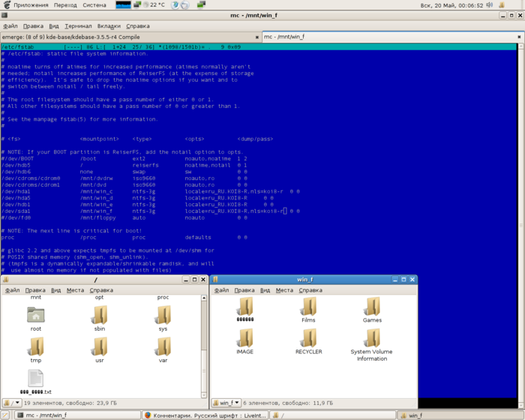
Task: Launch the globe web browser icon in panel
Action: click(175, 4)
